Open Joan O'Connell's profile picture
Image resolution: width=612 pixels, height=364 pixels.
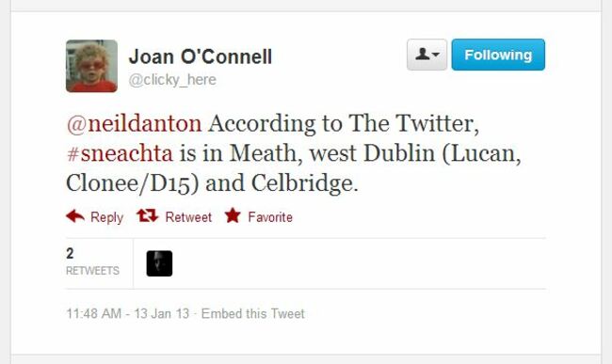(91, 66)
